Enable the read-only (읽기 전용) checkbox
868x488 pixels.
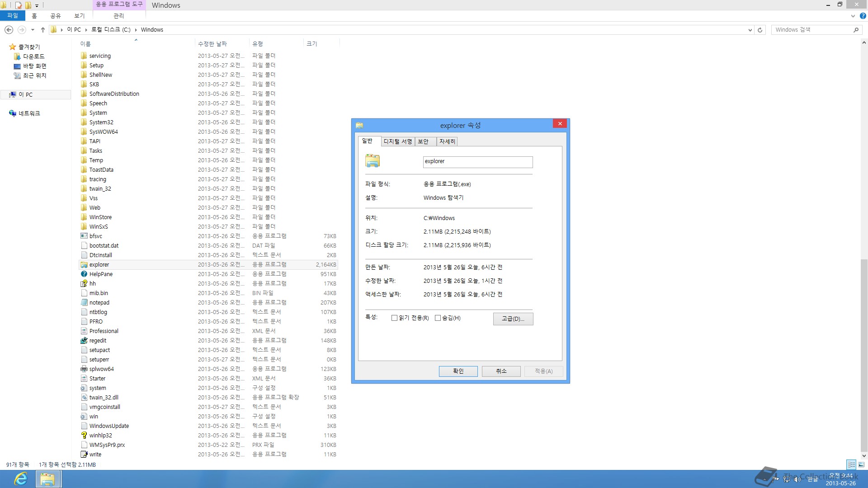[x=394, y=318]
